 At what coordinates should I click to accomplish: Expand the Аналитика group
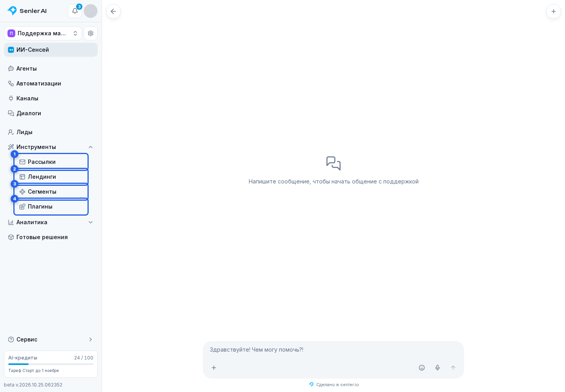pos(51,222)
